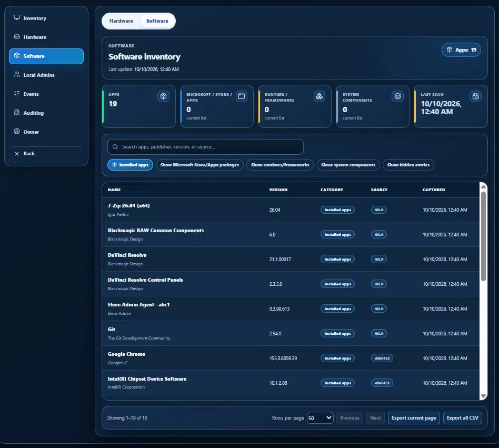Toggle Show Microsoft Store/Appx packages filter
Viewport: 499px width, 448px height.
(x=199, y=165)
